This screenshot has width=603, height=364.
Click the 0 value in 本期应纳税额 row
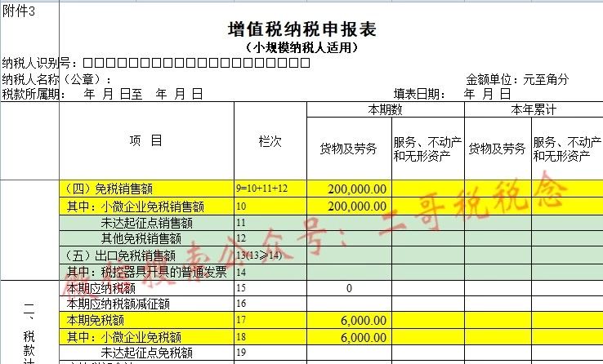(349, 288)
